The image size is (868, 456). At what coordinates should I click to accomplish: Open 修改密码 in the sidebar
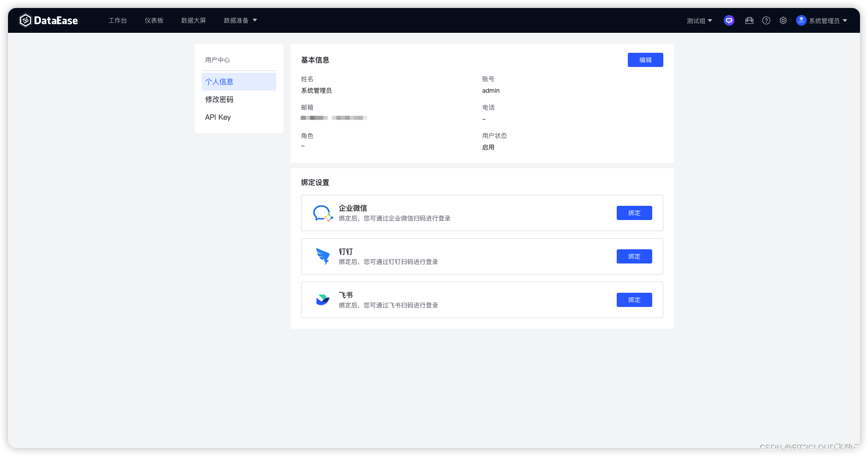pyautogui.click(x=239, y=99)
